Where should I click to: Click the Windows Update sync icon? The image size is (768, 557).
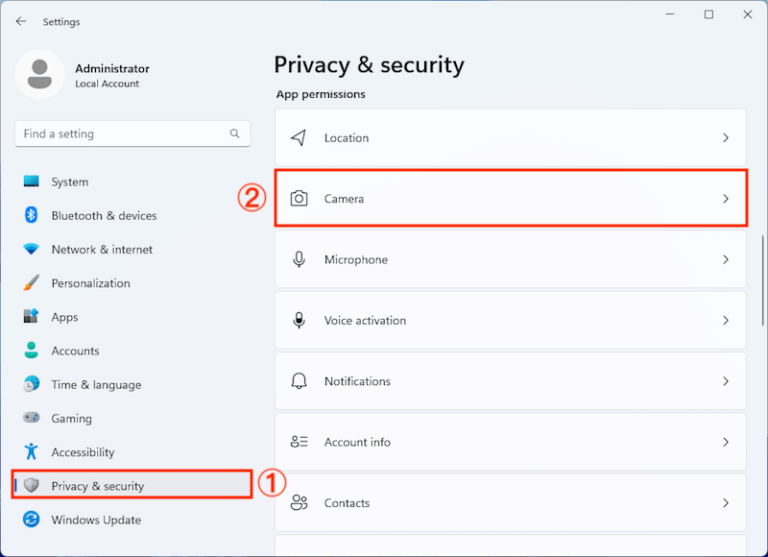click(31, 520)
